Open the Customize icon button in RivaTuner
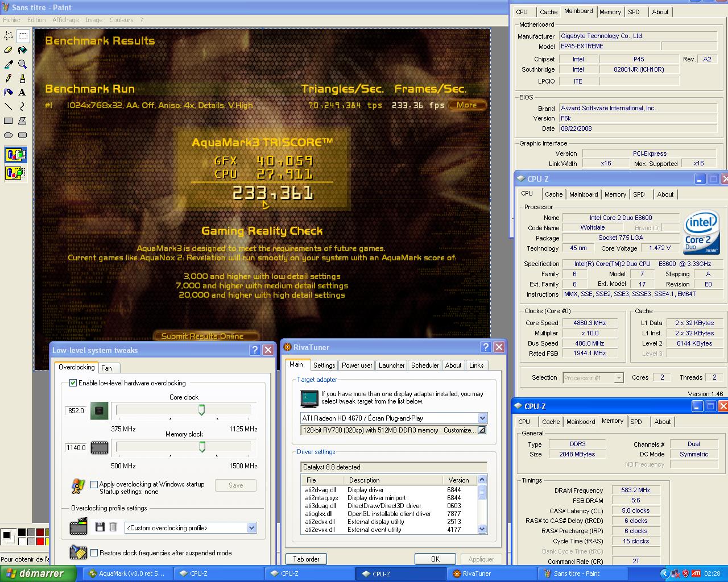The height and width of the screenshot is (582, 728). [482, 430]
